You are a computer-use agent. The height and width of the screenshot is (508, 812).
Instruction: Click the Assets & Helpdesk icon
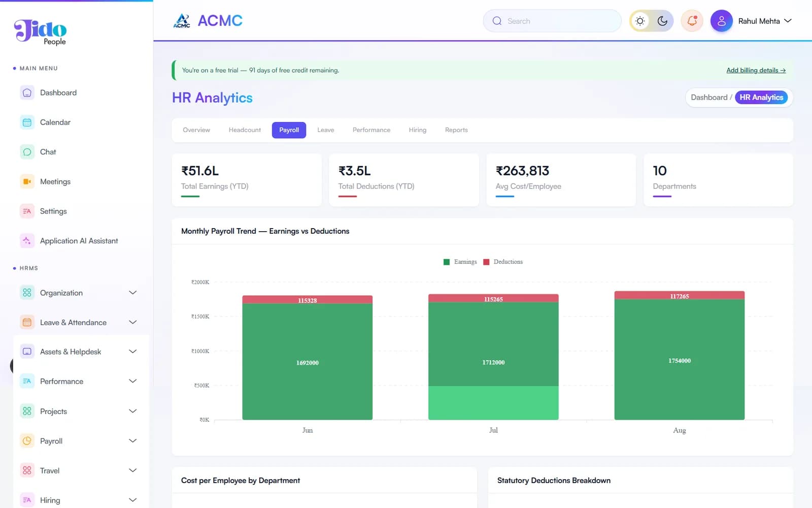27,352
